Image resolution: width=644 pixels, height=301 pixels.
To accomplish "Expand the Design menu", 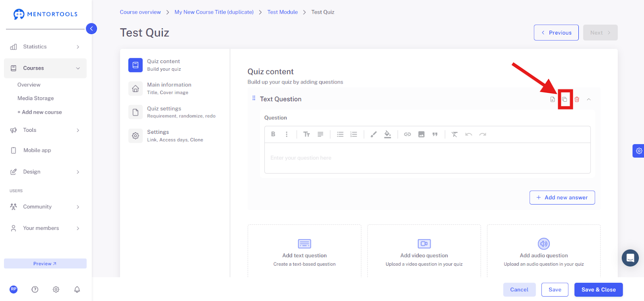I will (x=45, y=172).
